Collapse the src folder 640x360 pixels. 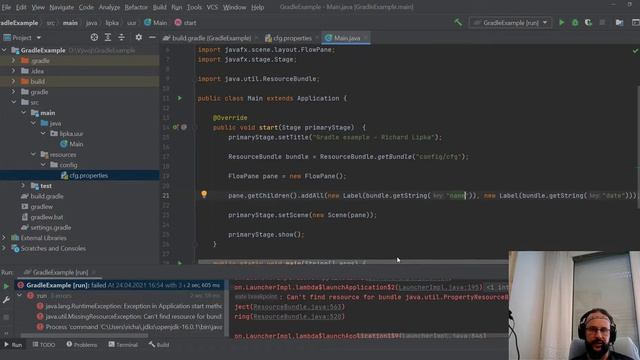click(x=13, y=102)
